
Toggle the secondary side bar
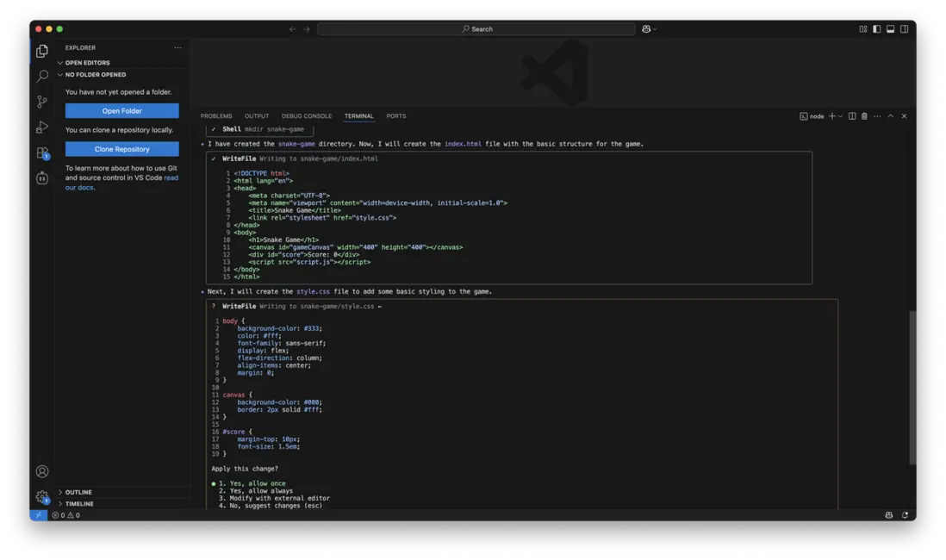(x=904, y=29)
